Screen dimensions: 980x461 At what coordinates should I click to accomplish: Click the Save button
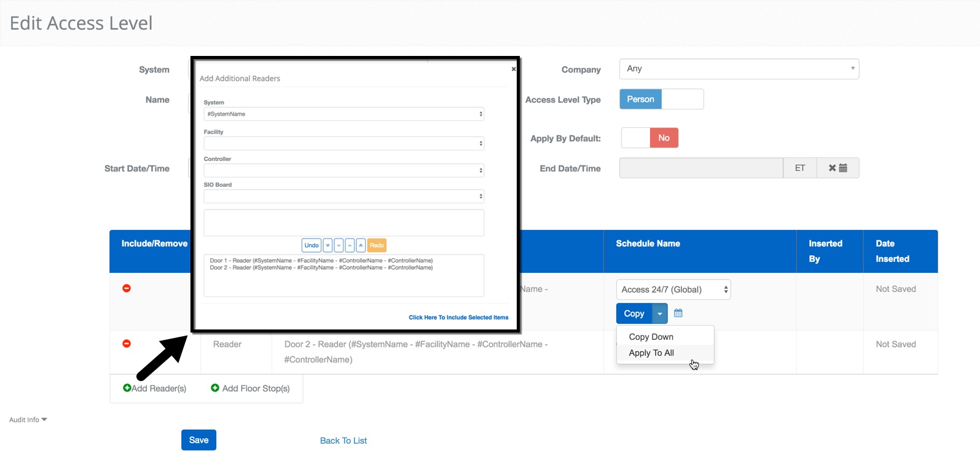pyautogui.click(x=198, y=440)
